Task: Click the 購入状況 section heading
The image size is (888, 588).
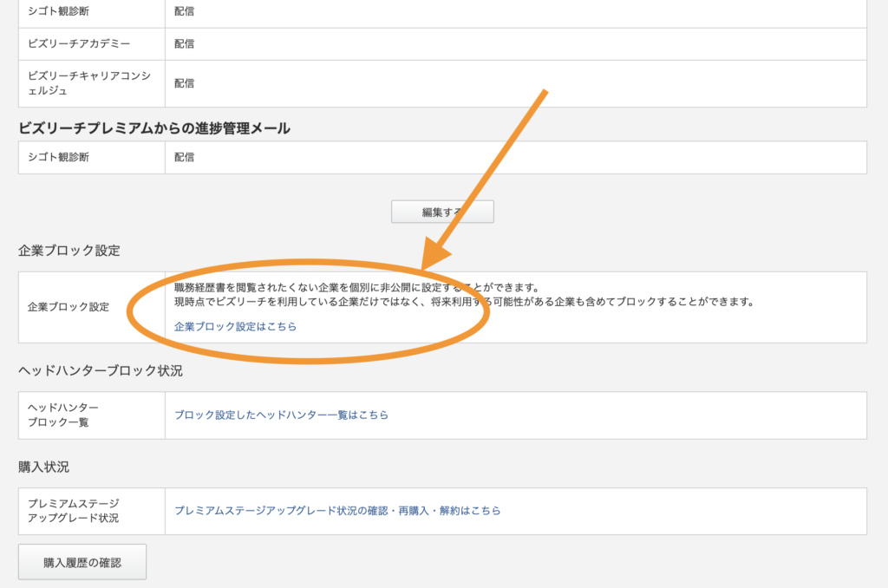Action: coord(43,467)
